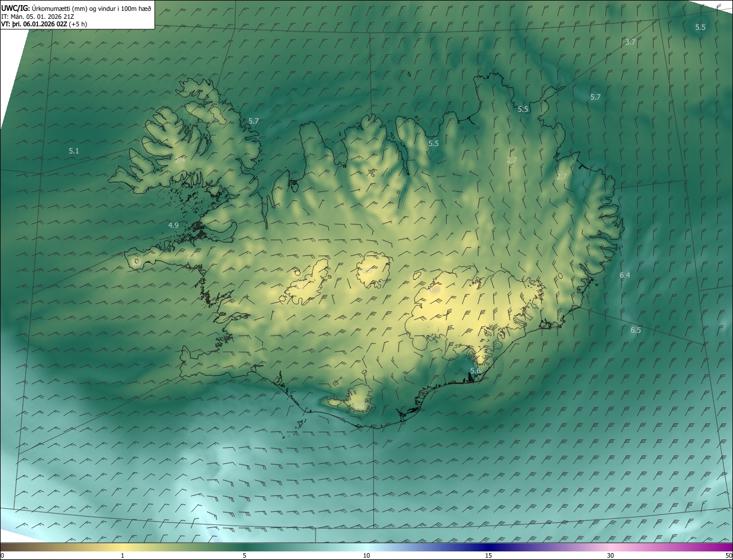Click the 6.4 value label off the coast

tap(625, 275)
